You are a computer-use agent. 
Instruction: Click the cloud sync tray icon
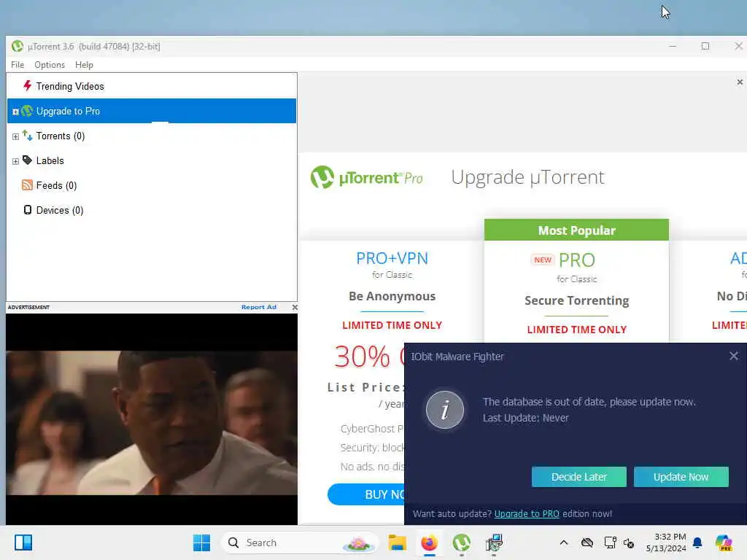[x=587, y=542]
